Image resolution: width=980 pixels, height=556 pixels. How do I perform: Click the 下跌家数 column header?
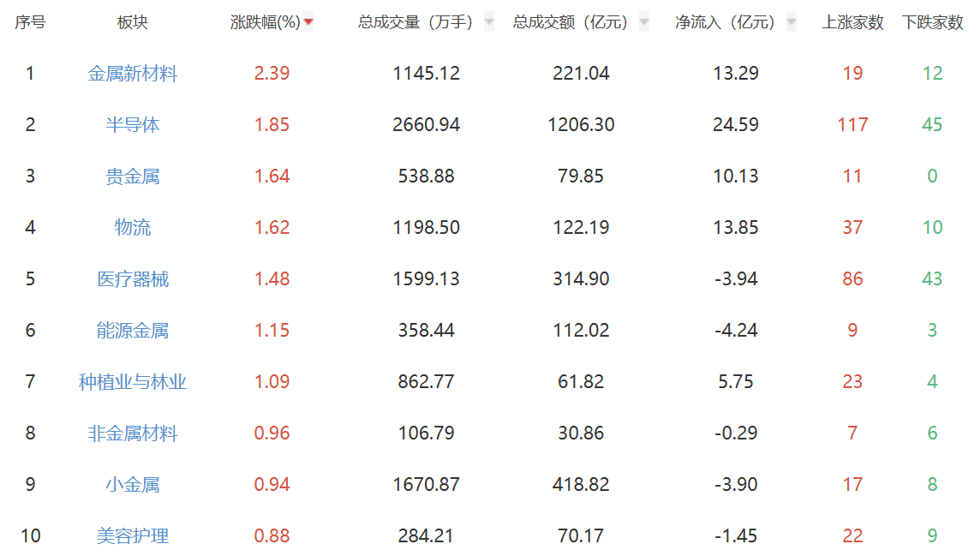(933, 23)
